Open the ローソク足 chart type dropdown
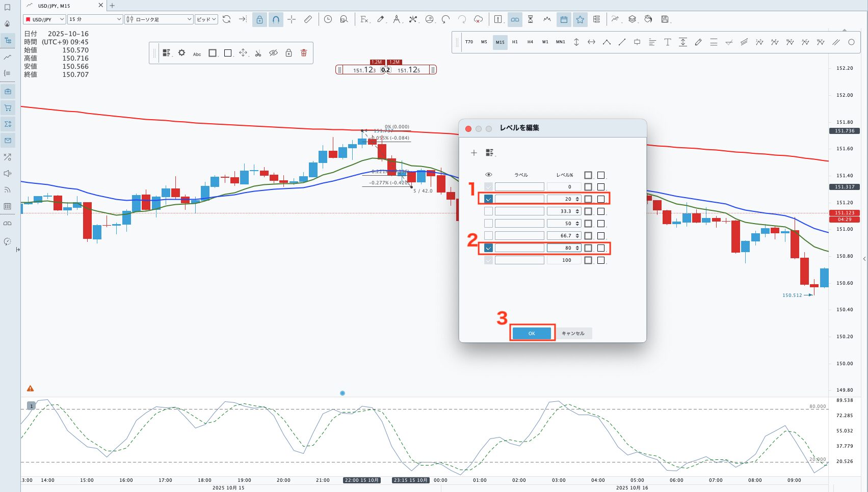The width and height of the screenshot is (868, 492). point(159,19)
